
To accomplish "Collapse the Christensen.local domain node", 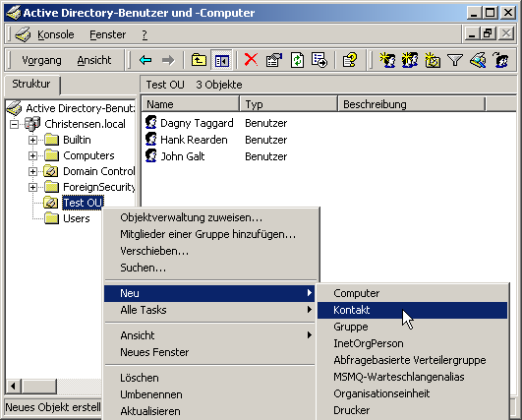I will 14,124.
